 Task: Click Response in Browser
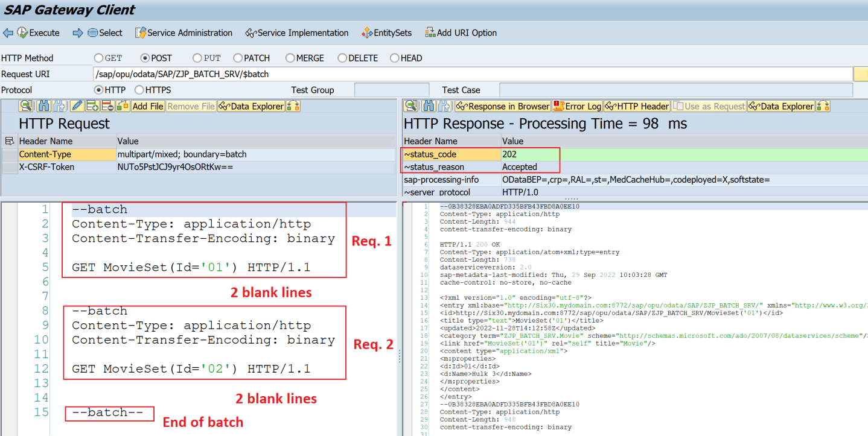(503, 106)
